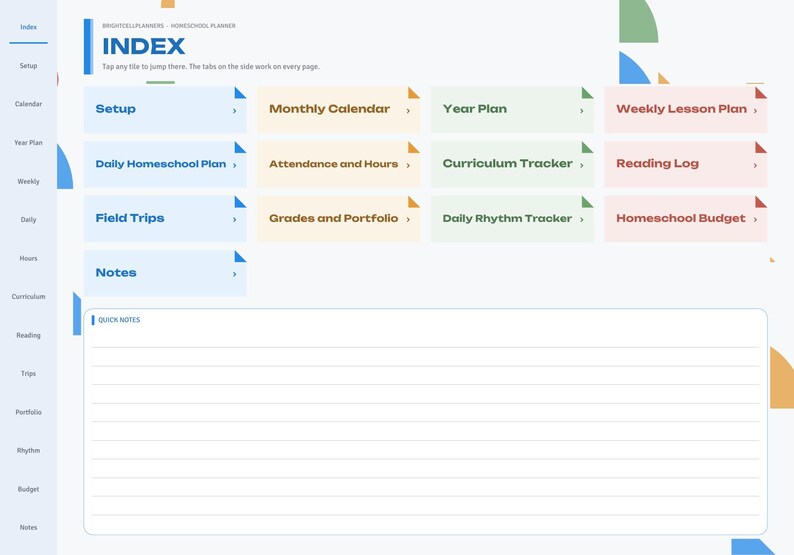Viewport: 794px width, 555px height.
Task: Click the chevron on the Reading Log tile
Action: coord(755,165)
